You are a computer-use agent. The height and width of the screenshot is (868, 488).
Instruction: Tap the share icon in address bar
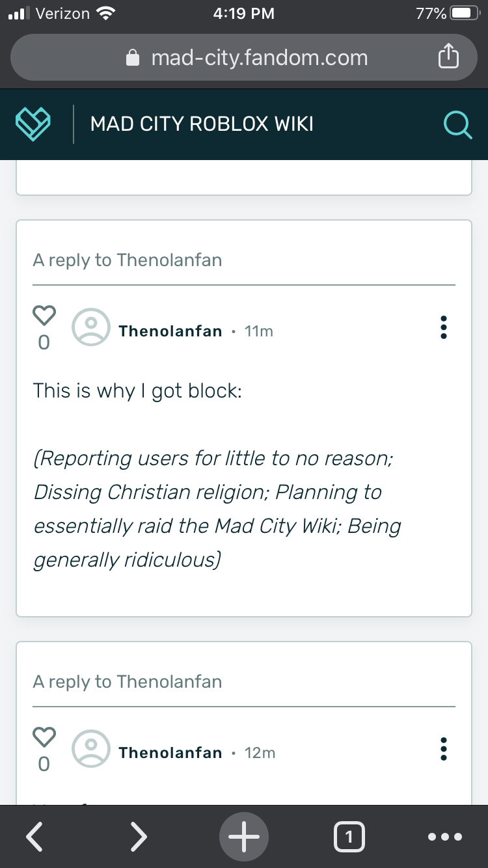(448, 58)
